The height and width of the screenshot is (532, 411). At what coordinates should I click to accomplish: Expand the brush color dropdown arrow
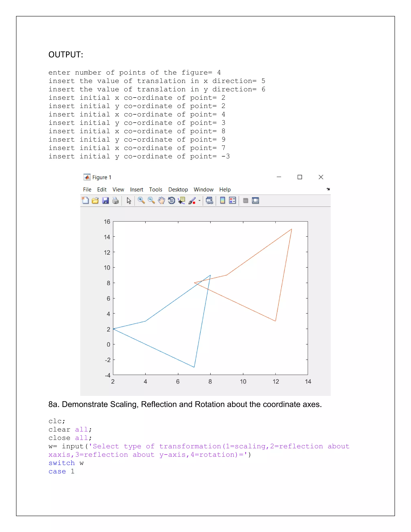(x=199, y=201)
